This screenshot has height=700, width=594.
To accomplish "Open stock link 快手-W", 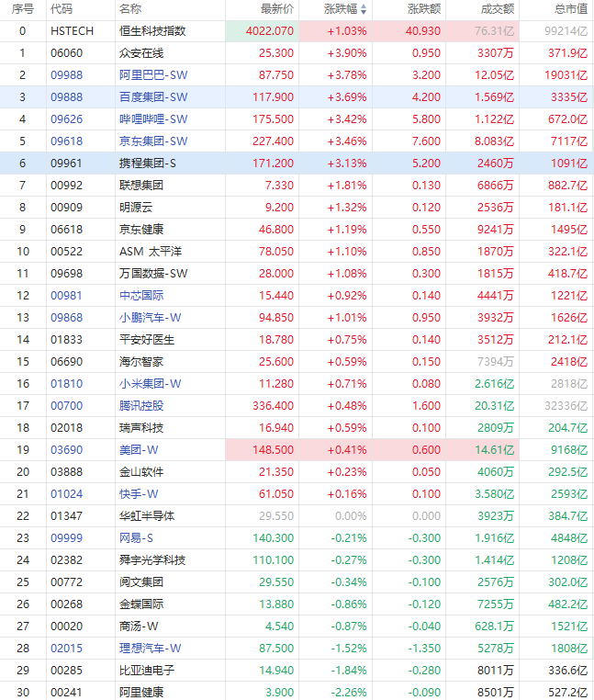I will pyautogui.click(x=139, y=494).
